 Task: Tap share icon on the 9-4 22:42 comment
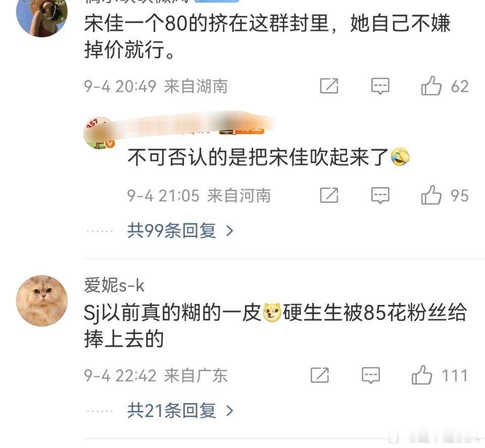pyautogui.click(x=320, y=375)
